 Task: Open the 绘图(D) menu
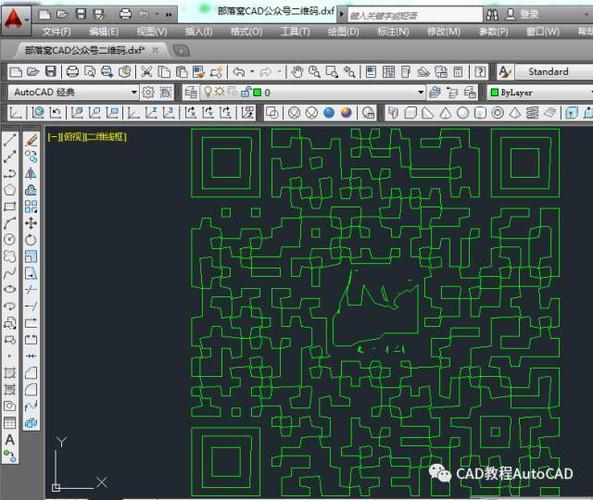click(x=343, y=31)
